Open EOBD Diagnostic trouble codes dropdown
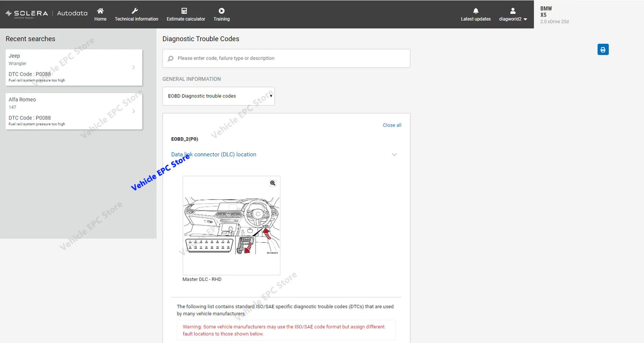The width and height of the screenshot is (644, 343). 218,96
